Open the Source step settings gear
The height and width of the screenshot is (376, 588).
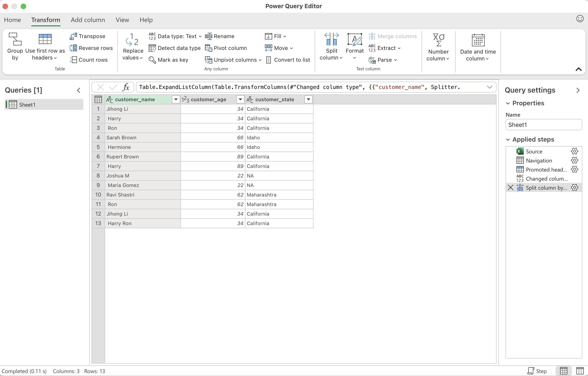pyautogui.click(x=574, y=151)
